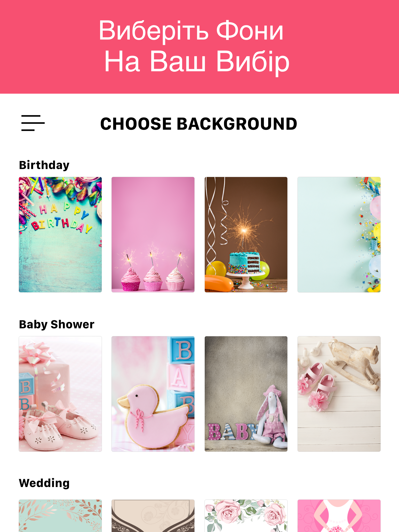Select the Happy Birthday teal background
Screen dimensions: 399x532
60,234
